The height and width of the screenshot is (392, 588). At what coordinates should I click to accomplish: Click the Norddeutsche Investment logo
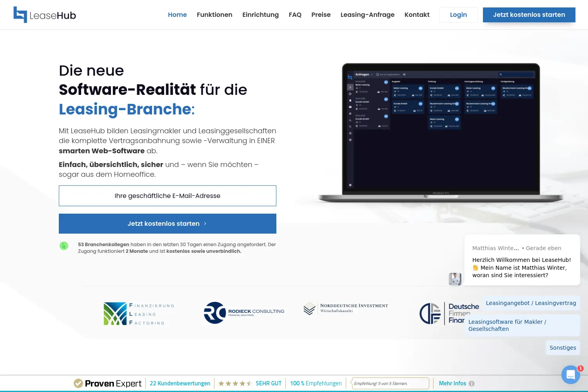tap(346, 309)
